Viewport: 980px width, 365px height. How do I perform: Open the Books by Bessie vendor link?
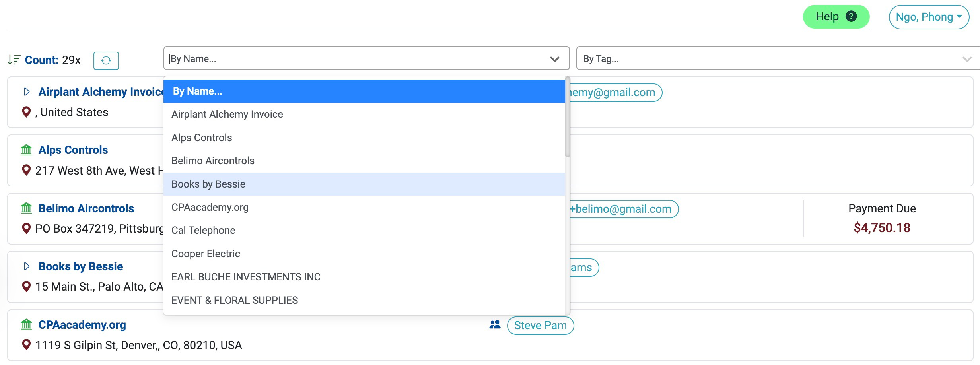pos(81,266)
